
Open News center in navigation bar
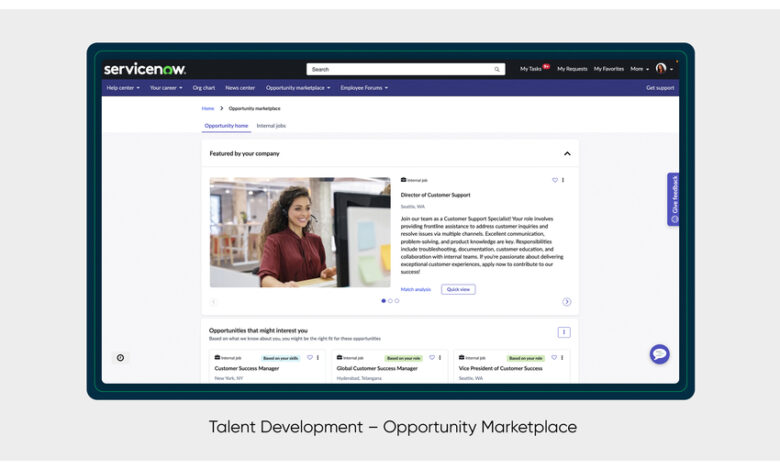pyautogui.click(x=240, y=88)
